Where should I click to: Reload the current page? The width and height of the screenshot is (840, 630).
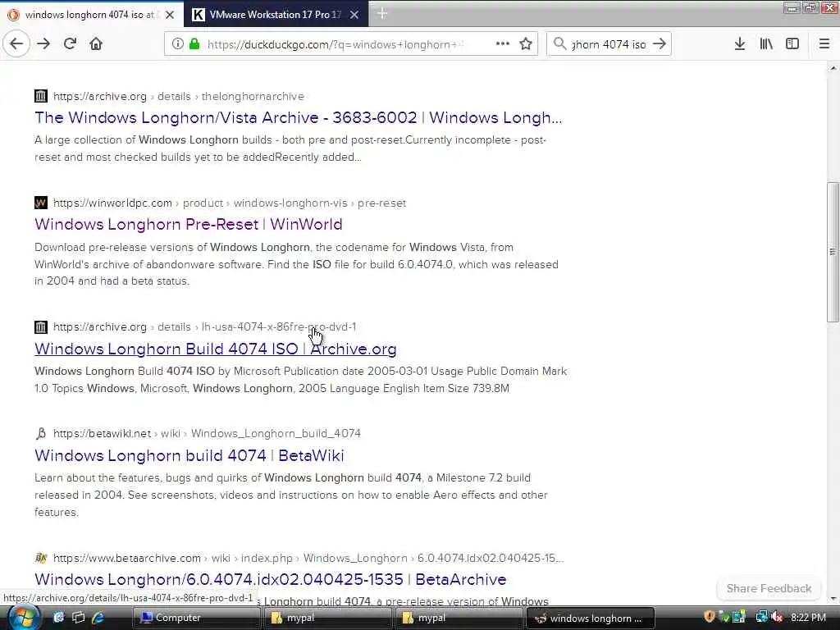[70, 43]
